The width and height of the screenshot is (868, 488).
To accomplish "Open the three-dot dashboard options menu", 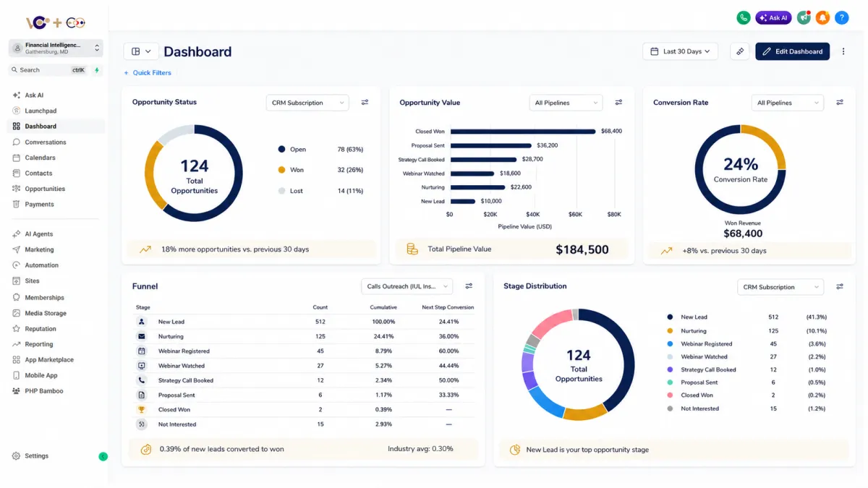I will tap(843, 51).
